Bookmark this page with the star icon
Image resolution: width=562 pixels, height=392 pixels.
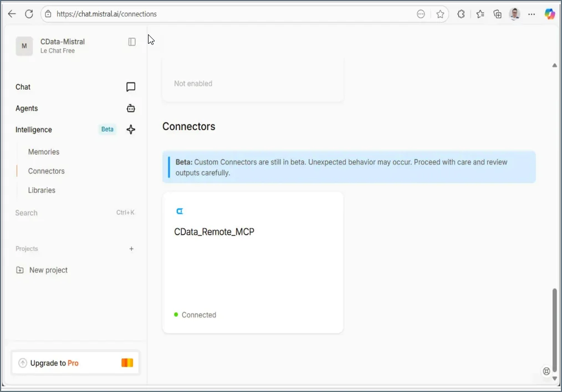pos(440,14)
